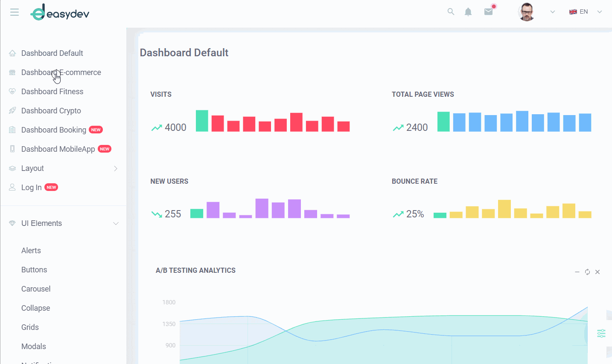
Task: Select Dashboard Crypto in sidebar
Action: pyautogui.click(x=51, y=111)
